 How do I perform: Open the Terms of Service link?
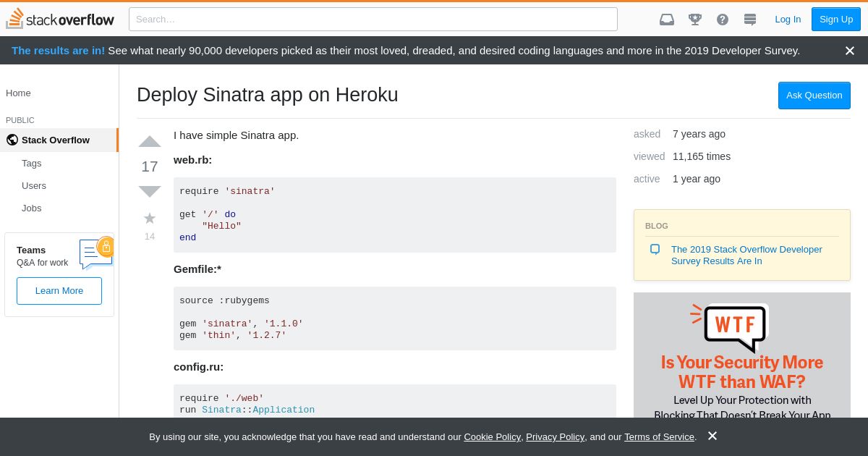[x=659, y=437]
